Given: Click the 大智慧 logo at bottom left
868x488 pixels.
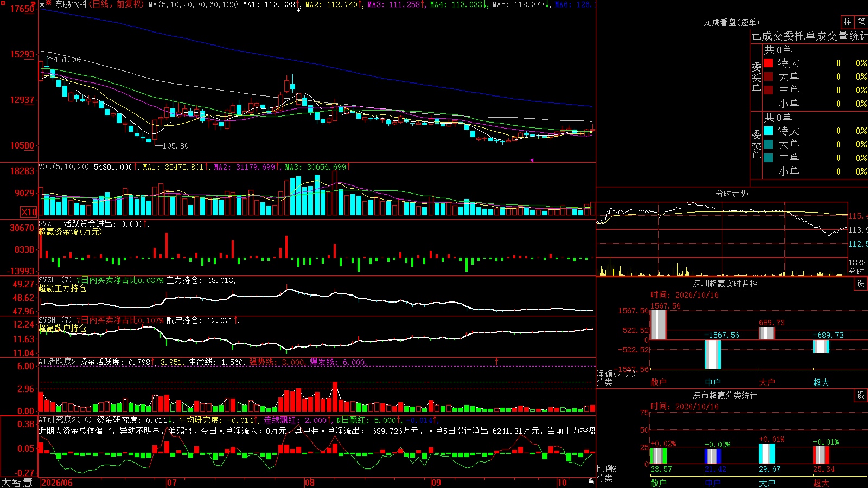Looking at the screenshot, I should [17, 483].
